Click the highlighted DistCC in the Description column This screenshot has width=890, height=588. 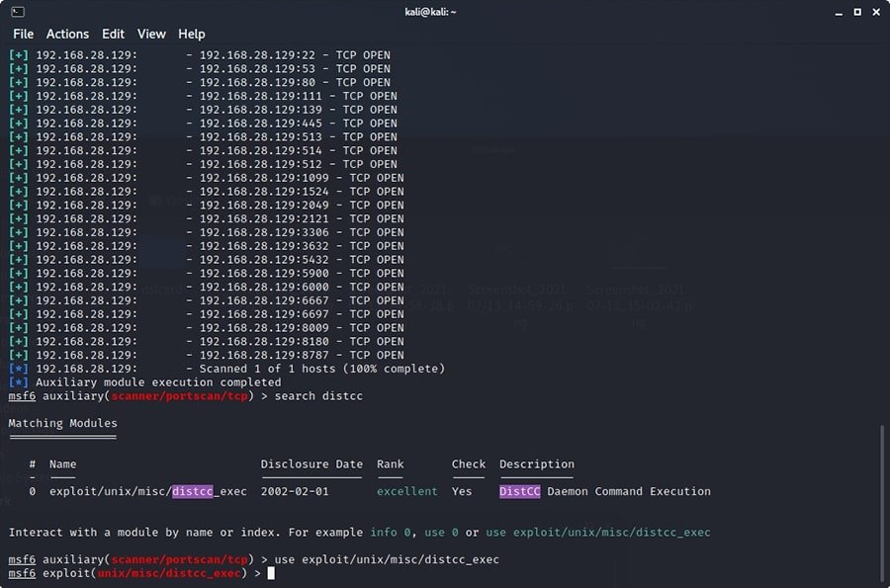[519, 491]
